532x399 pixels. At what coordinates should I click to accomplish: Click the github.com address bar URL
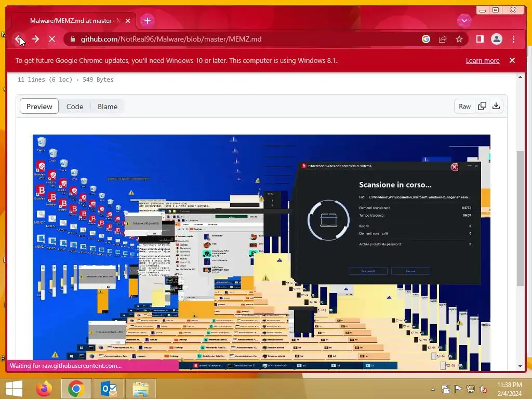pos(171,39)
